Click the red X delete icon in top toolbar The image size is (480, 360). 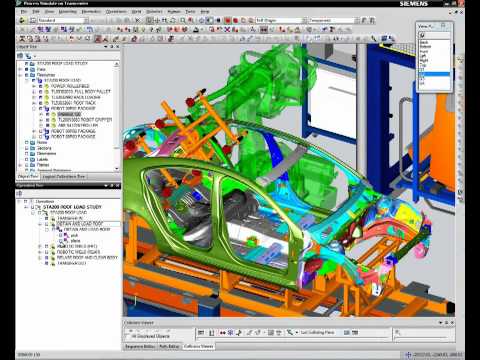click(138, 20)
